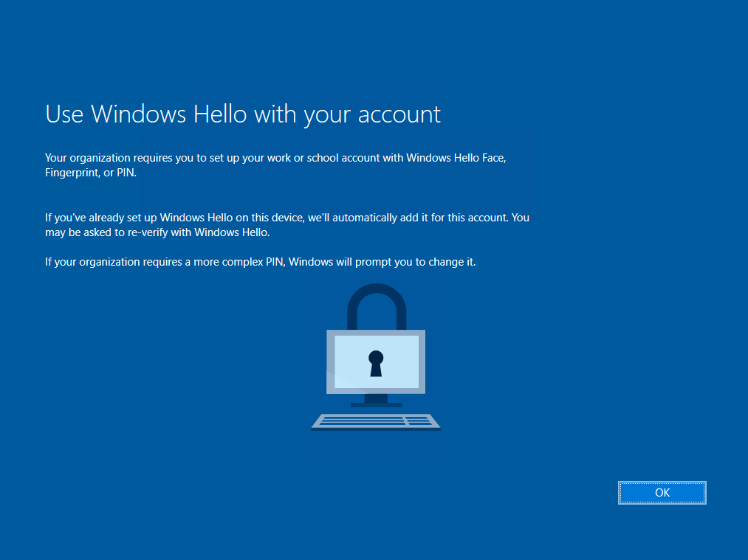Click the "If your organization requires a more complex PIN" line
The width and height of the screenshot is (748, 560).
coord(261,262)
